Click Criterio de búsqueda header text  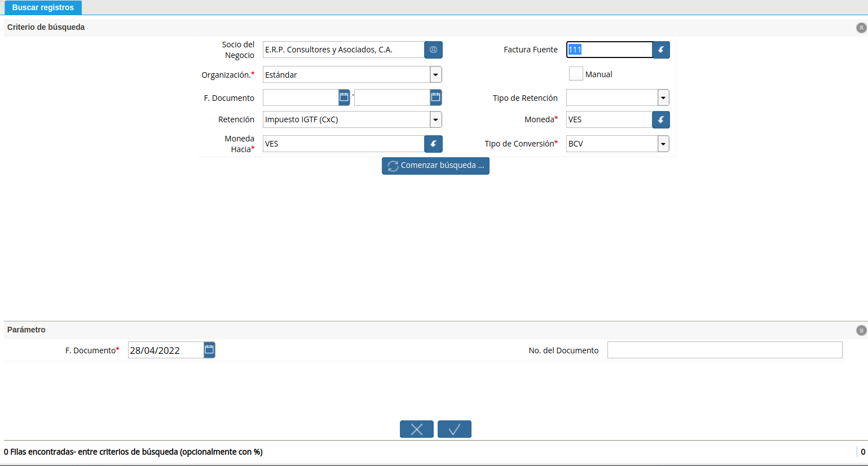[x=46, y=27]
